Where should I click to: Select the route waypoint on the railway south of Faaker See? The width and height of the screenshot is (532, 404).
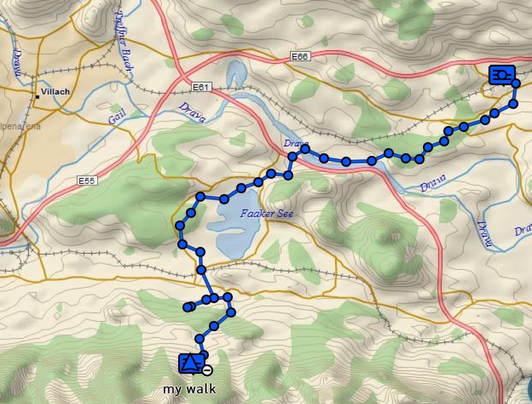(x=201, y=270)
